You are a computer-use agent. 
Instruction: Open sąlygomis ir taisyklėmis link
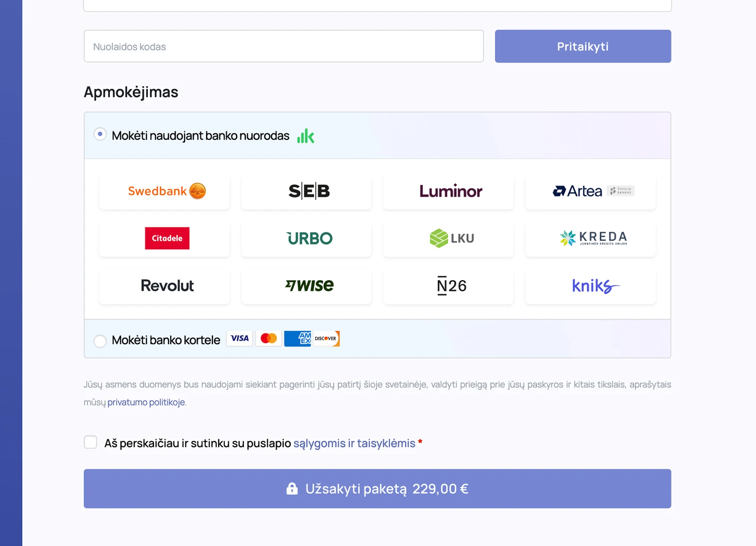(354, 443)
